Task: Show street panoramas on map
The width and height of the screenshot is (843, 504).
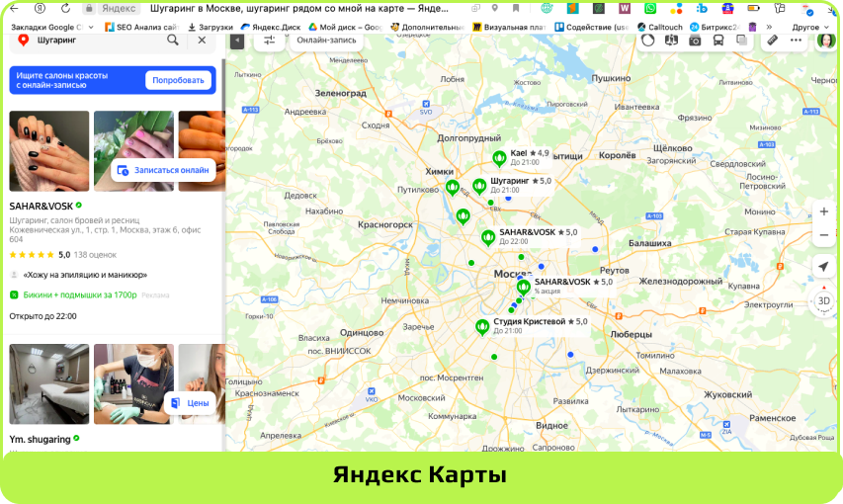Action: [671, 41]
